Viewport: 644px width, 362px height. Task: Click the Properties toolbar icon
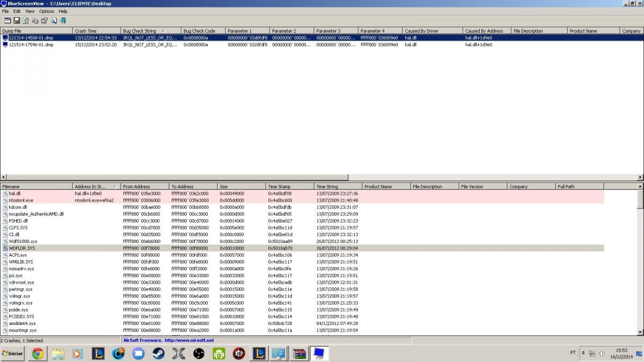point(45,20)
